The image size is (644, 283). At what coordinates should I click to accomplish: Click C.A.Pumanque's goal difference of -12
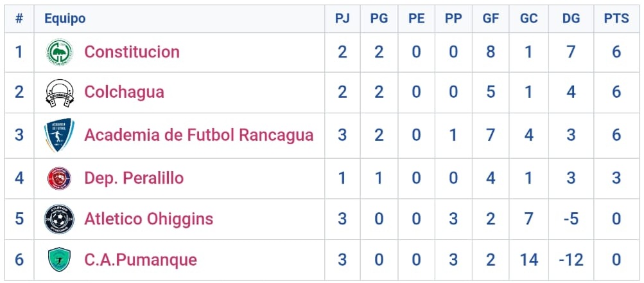pos(571,260)
